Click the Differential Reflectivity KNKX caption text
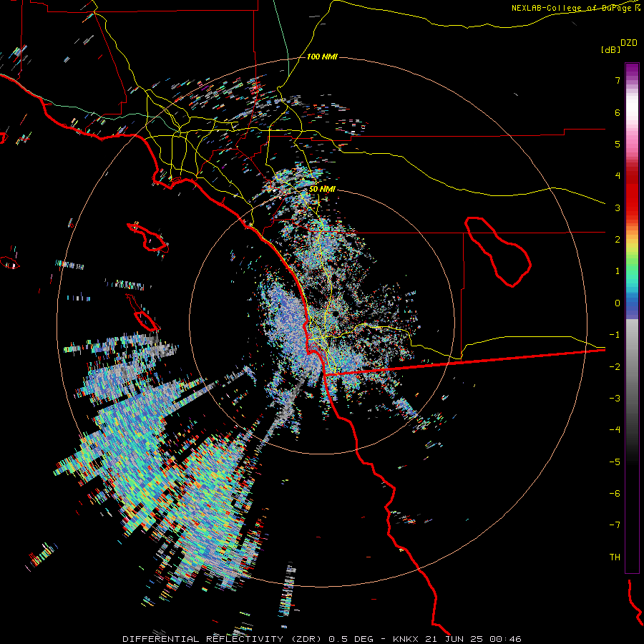 322,639
